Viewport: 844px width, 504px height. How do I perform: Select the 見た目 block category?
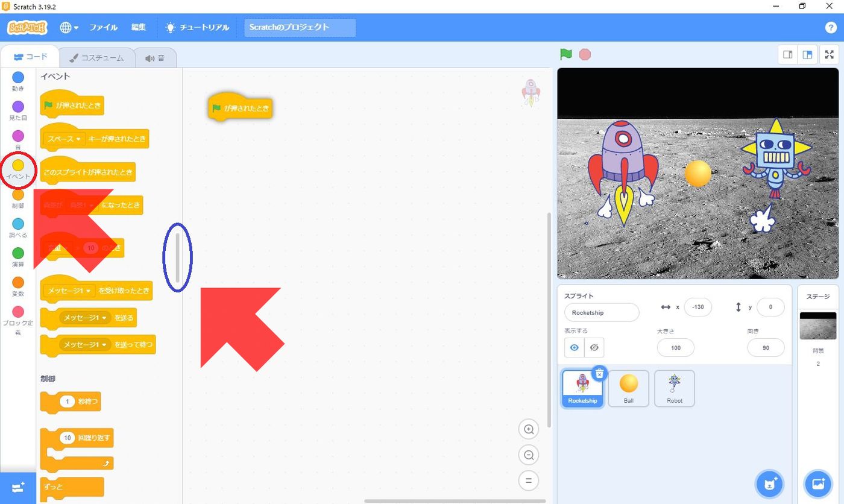[18, 111]
